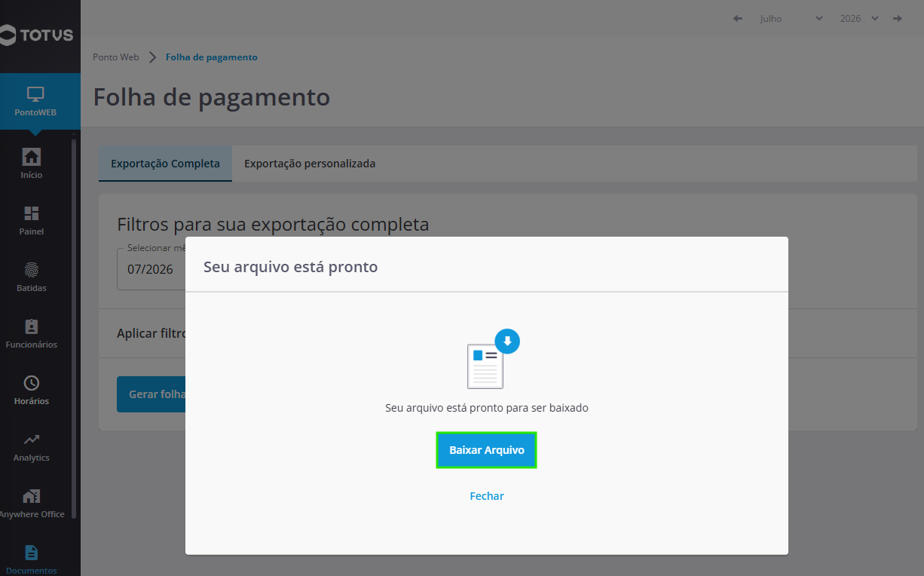Expand the Aplicar filtro section

click(151, 333)
